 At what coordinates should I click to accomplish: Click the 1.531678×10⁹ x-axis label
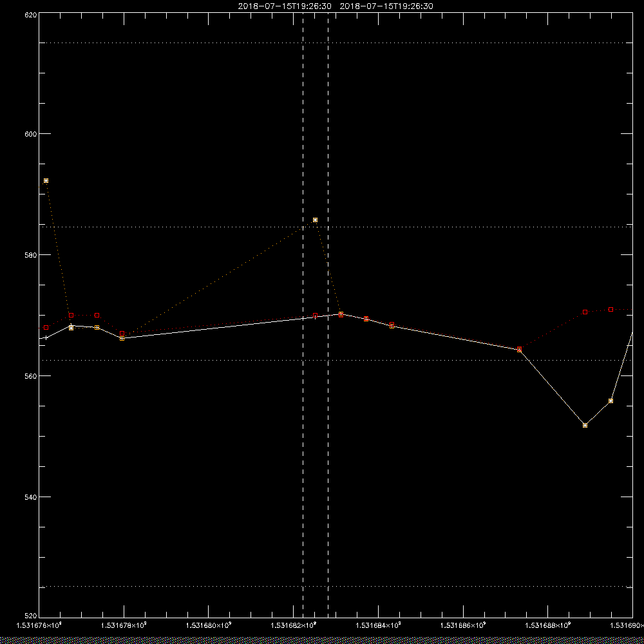click(x=124, y=625)
